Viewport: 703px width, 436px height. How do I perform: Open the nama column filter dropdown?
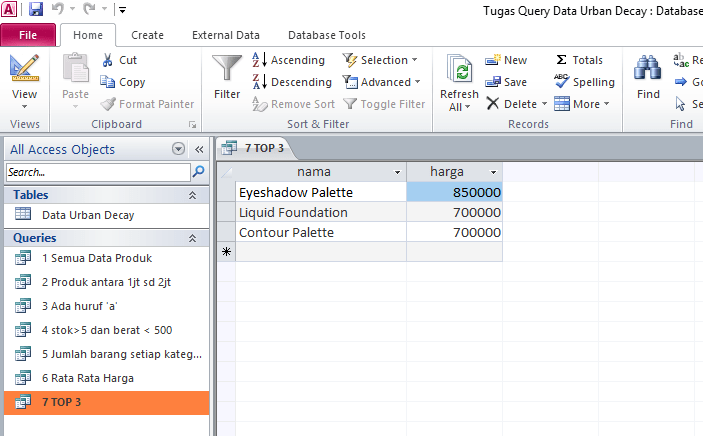397,172
